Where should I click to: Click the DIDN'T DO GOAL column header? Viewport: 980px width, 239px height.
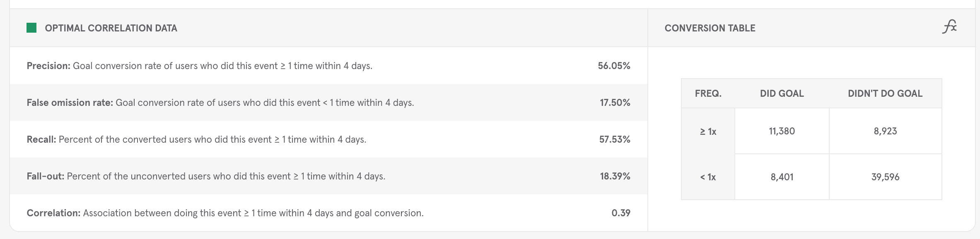coord(886,93)
